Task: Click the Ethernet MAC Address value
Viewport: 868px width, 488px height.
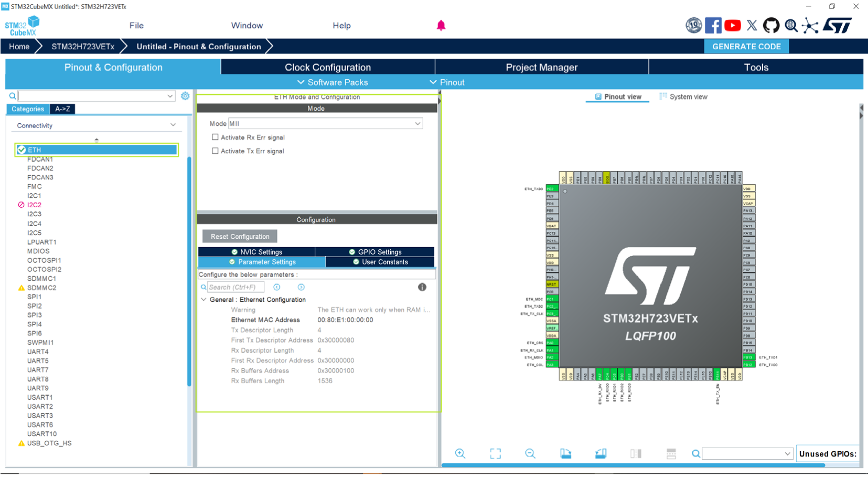Action: tap(345, 320)
